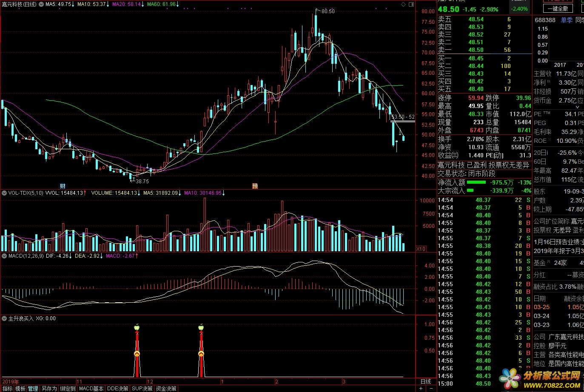Click the 日线 period selector
Viewport: 584px width, 392px height.
click(425, 381)
